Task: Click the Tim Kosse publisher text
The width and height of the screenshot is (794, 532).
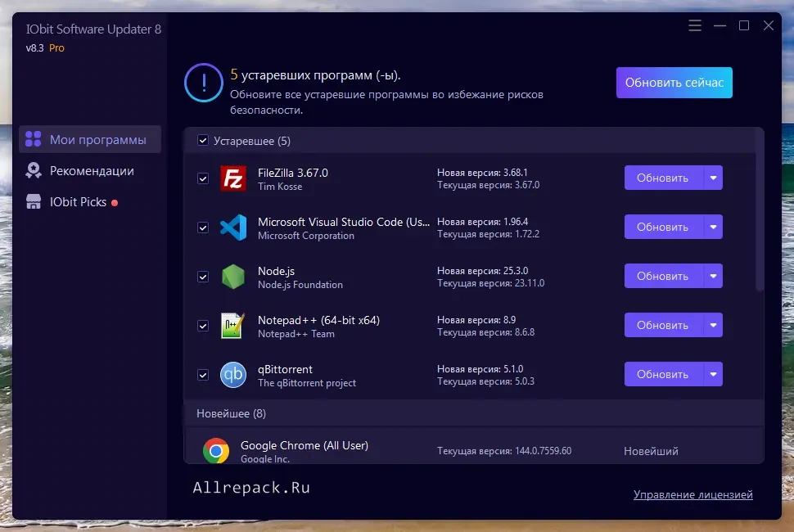Action: (279, 187)
